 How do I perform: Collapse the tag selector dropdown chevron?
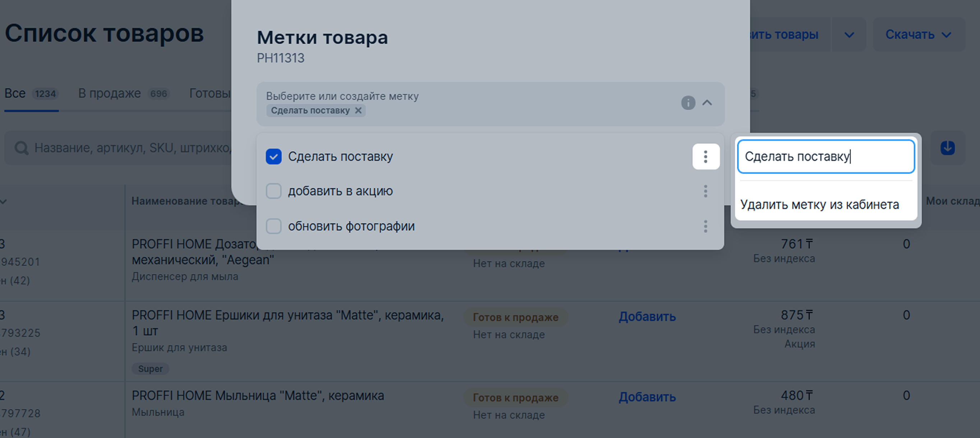(707, 103)
